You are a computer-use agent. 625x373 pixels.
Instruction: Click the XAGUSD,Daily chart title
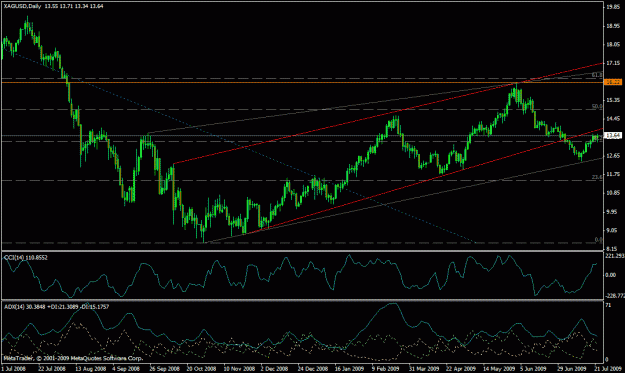click(23, 6)
